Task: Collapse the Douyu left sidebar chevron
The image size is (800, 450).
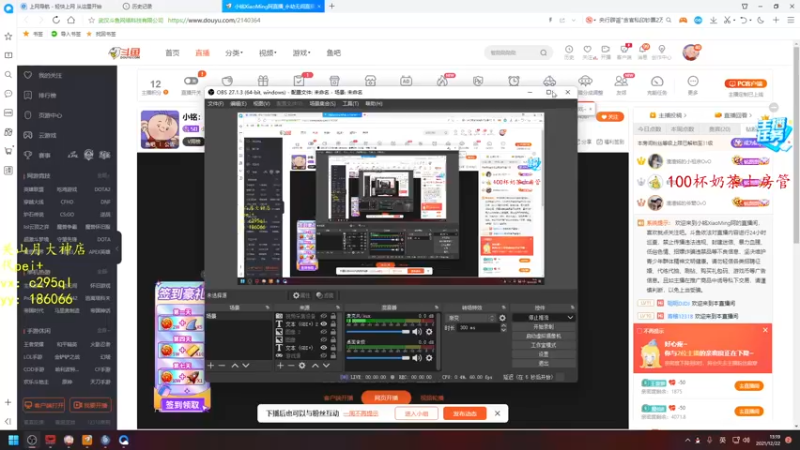Action: (118, 248)
